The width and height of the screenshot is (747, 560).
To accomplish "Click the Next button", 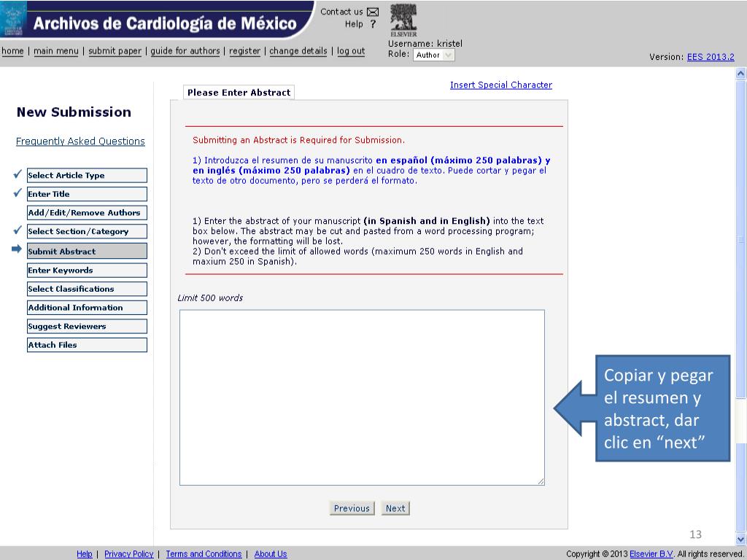I will 395,508.
